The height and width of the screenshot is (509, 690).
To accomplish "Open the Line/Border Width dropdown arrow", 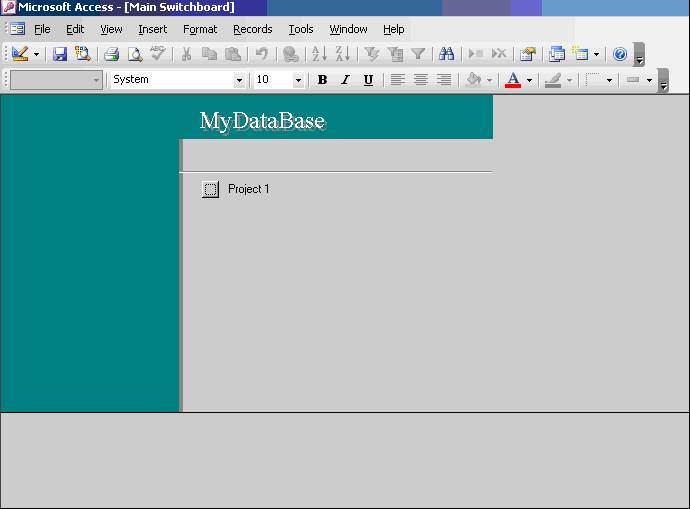I will coord(609,80).
